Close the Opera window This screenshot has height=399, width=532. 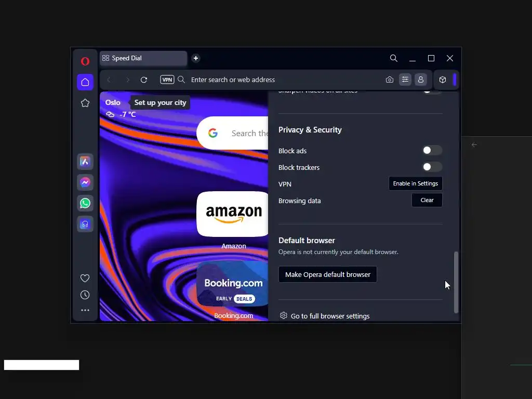pos(449,58)
